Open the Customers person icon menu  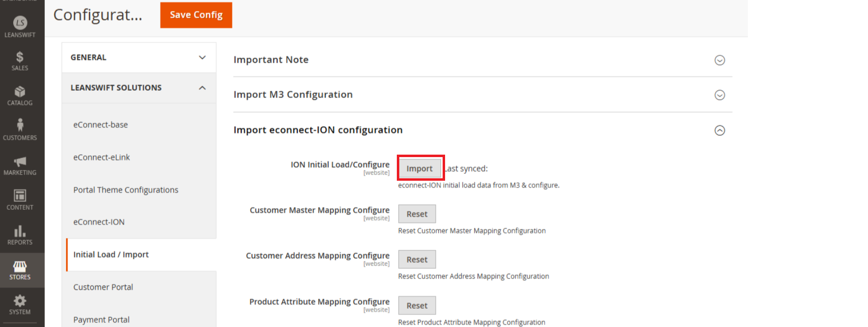click(20, 126)
